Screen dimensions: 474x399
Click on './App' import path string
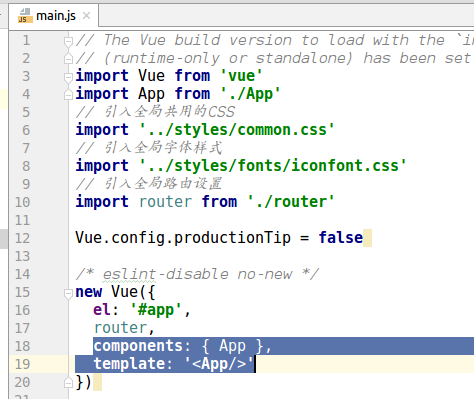[250, 94]
